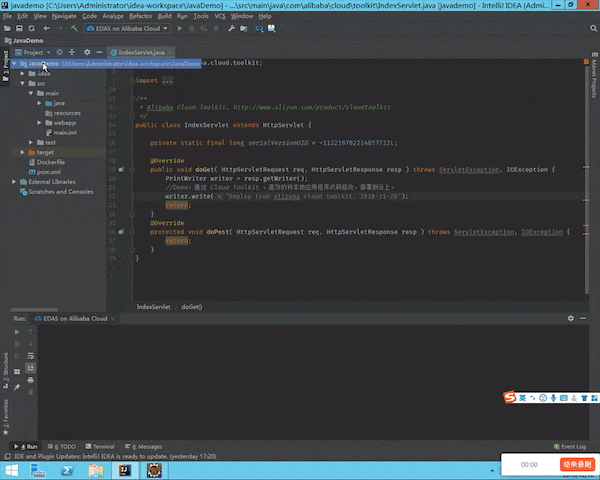Toggle soft-wrap icon in Run panel

[x=31, y=356]
